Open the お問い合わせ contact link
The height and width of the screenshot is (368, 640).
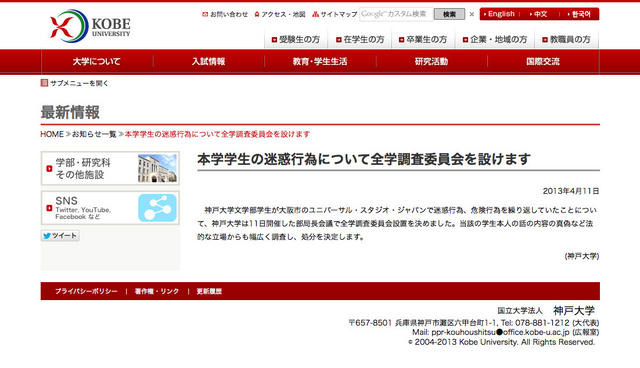[x=225, y=14]
